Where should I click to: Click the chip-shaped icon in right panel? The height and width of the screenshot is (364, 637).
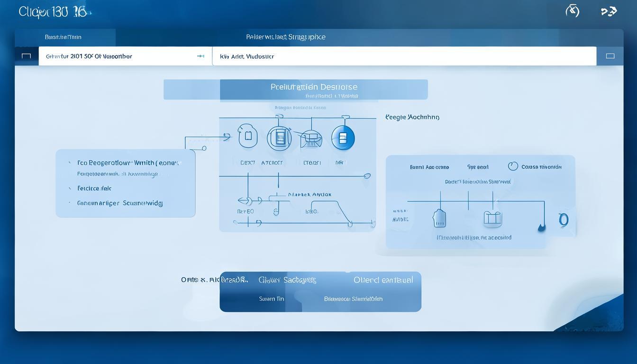439,218
